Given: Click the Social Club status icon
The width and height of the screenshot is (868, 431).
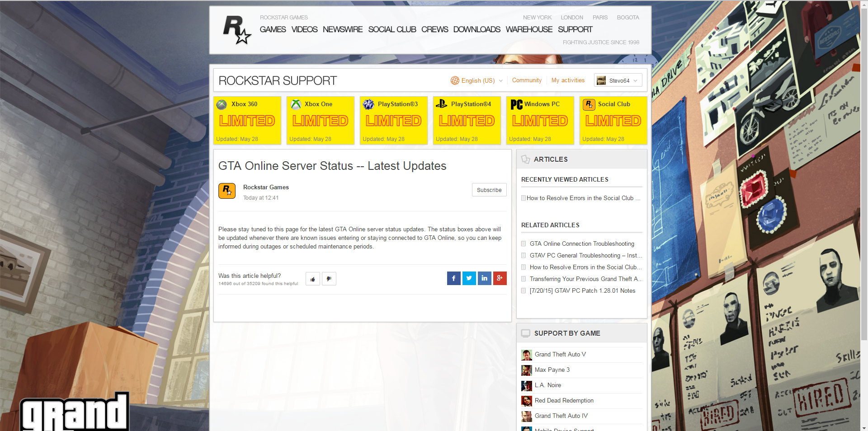Looking at the screenshot, I should pyautogui.click(x=589, y=104).
